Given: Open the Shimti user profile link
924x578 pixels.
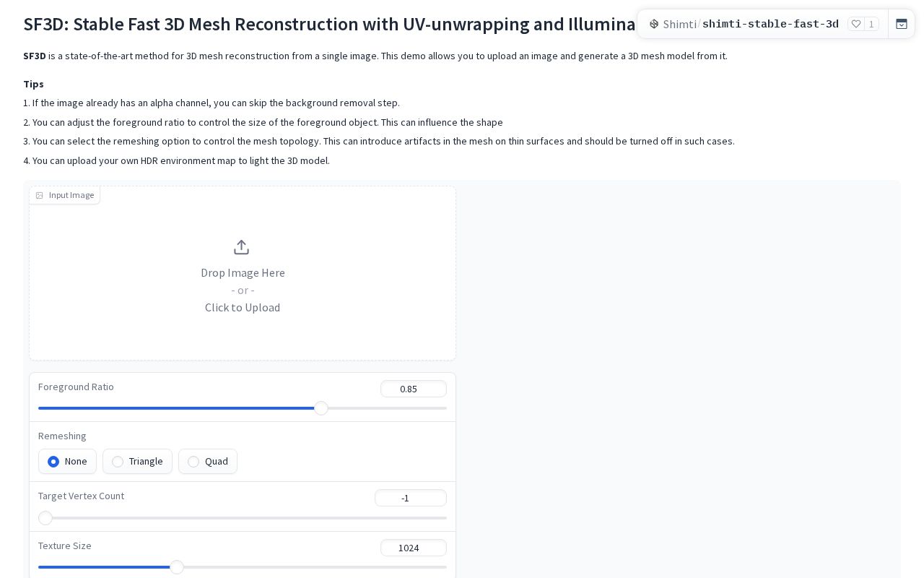Looking at the screenshot, I should pos(679,24).
